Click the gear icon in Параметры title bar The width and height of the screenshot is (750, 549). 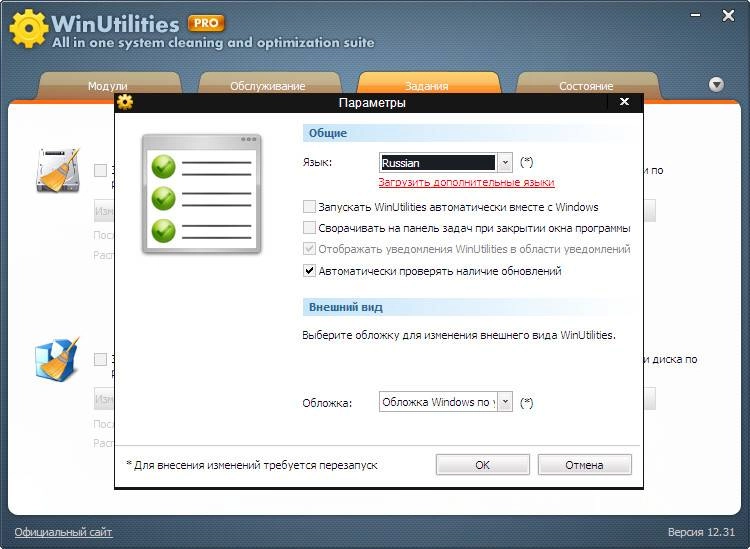(x=125, y=102)
